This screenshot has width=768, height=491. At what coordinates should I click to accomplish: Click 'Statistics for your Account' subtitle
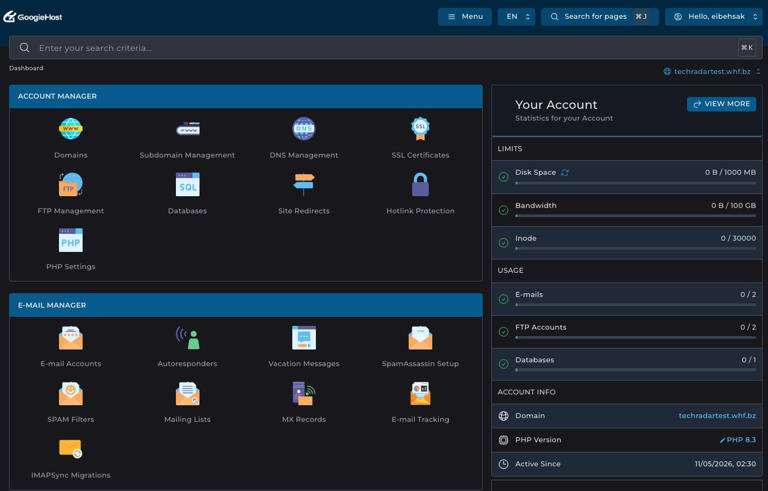(564, 118)
